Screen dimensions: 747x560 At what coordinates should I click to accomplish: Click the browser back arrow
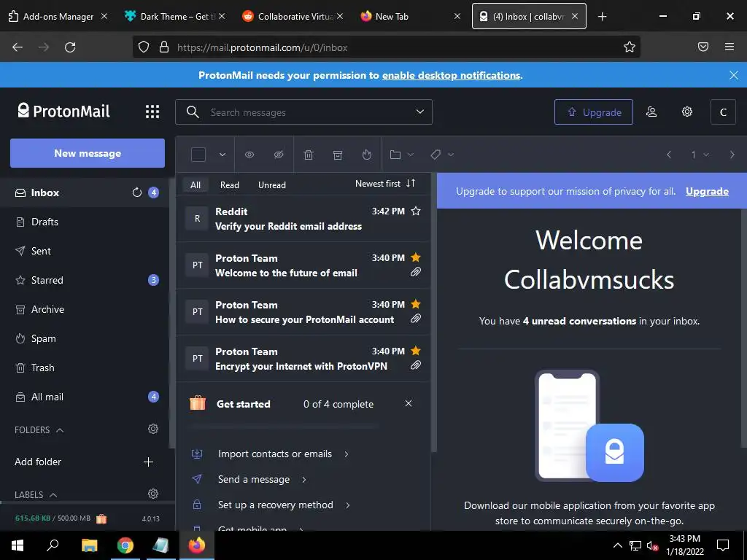pyautogui.click(x=18, y=47)
